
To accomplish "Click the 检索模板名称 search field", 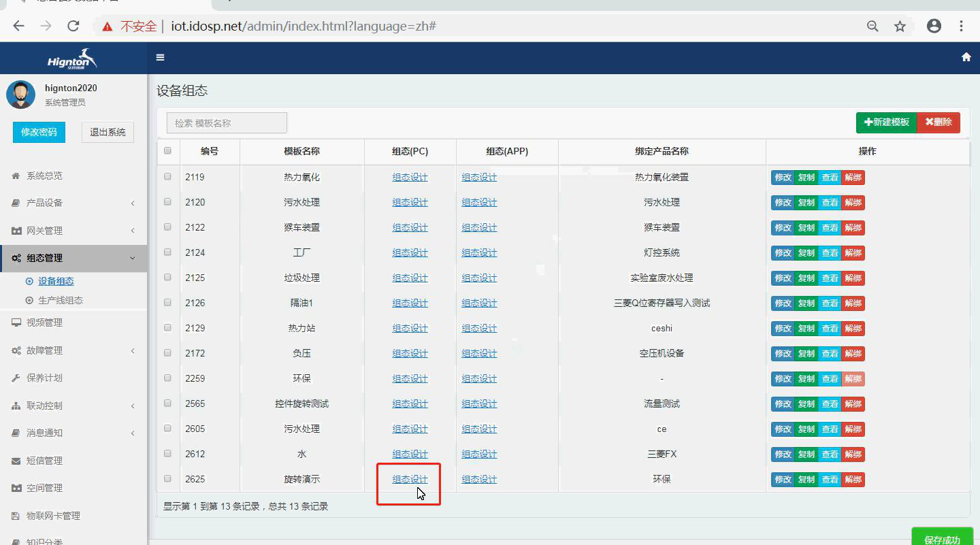I will coord(227,122).
